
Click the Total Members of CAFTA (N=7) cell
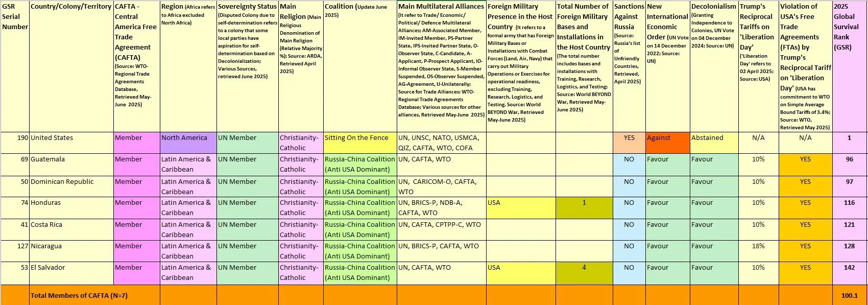pos(71,295)
